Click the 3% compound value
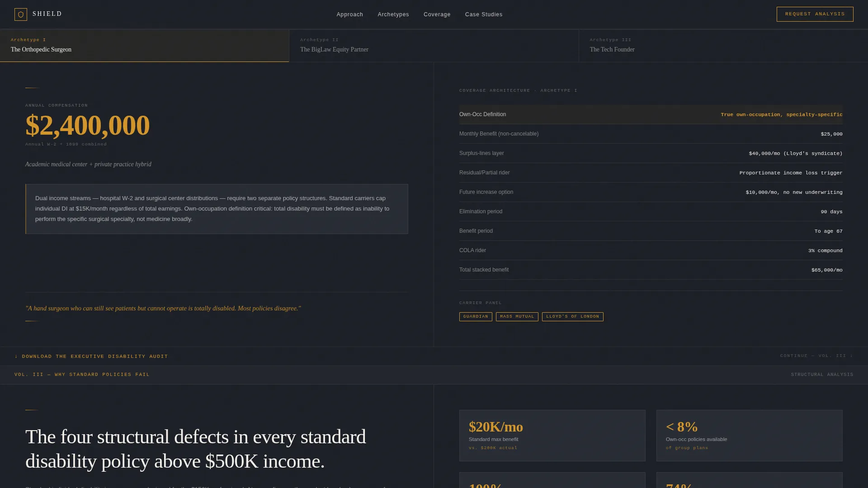This screenshot has height=488, width=868. 825,251
